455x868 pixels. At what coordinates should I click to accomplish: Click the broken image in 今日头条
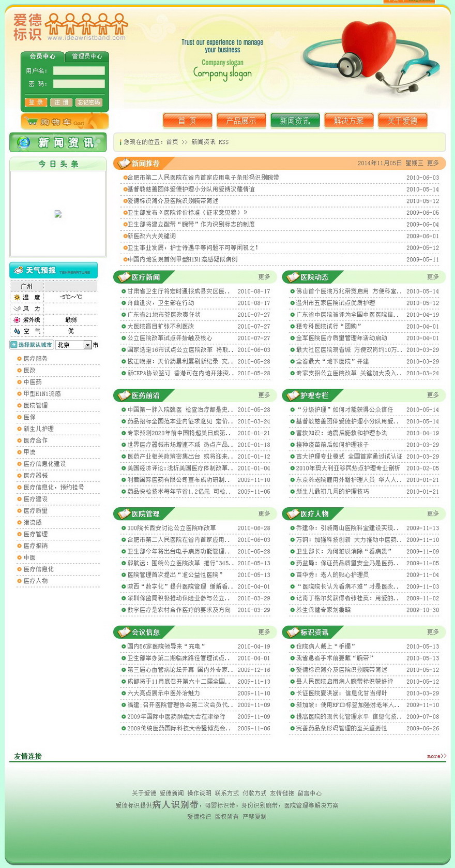click(58, 214)
